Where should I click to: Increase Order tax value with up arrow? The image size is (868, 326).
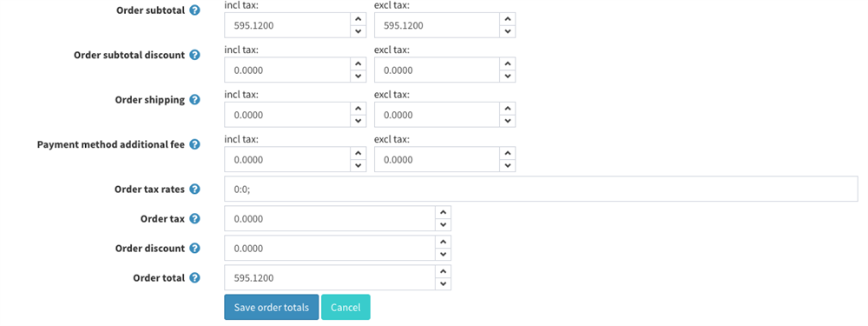[x=443, y=212]
